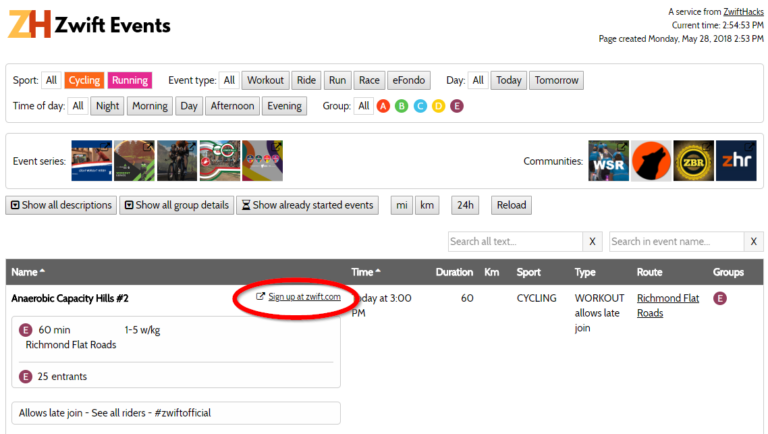Switch distance units to mi

(402, 205)
